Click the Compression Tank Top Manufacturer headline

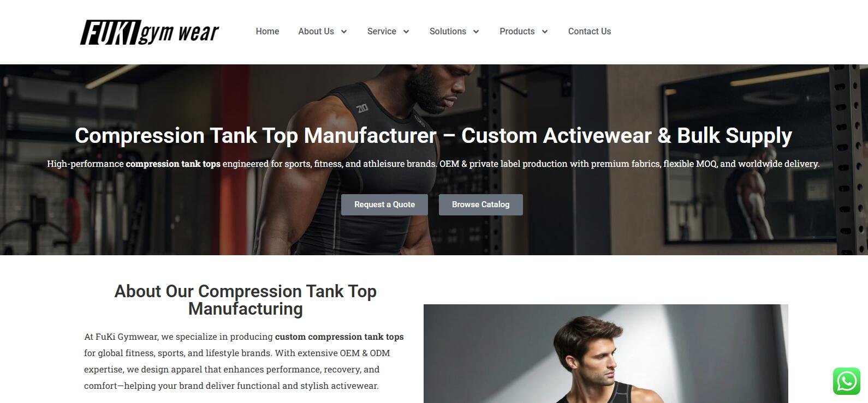[433, 136]
